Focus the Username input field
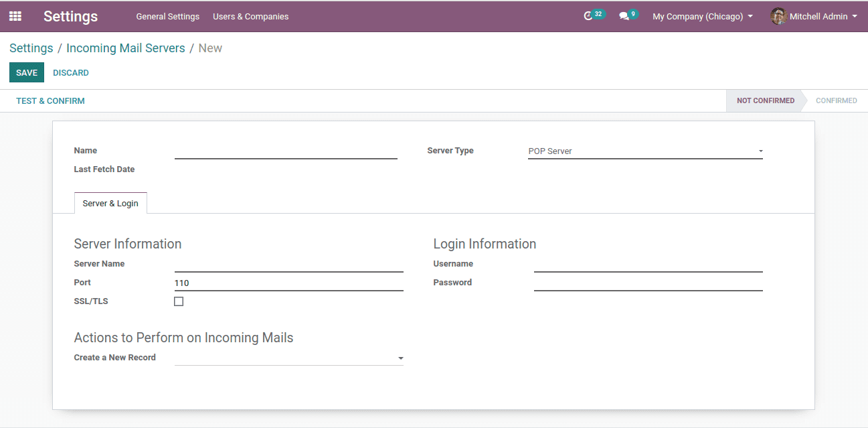868x428 pixels. coord(648,265)
